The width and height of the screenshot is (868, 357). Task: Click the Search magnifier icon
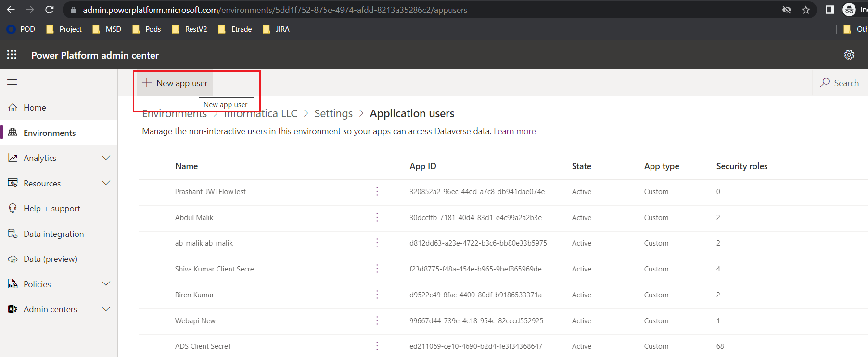pos(825,83)
